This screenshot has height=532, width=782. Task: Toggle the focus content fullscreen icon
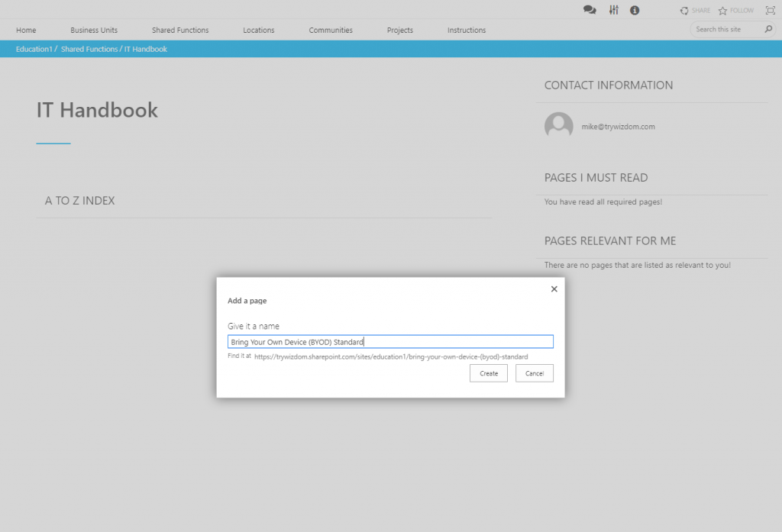770,11
